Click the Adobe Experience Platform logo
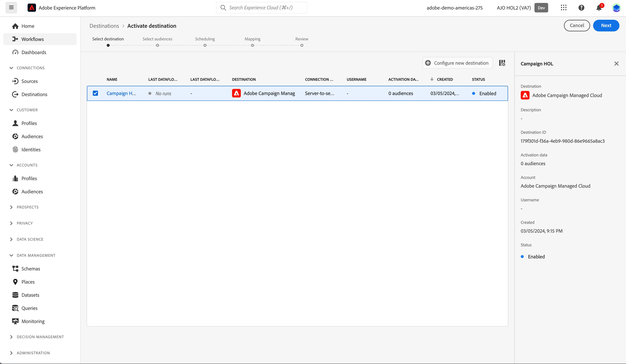The height and width of the screenshot is (364, 626). [32, 8]
